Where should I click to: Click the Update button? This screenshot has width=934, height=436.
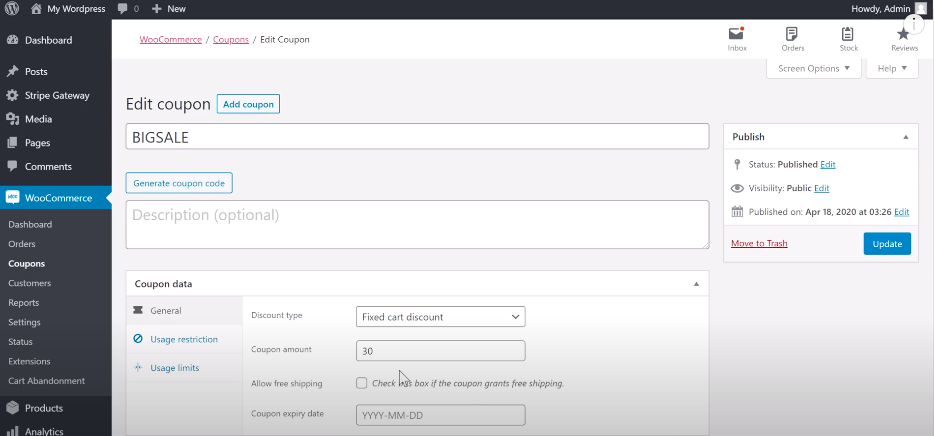coord(886,244)
